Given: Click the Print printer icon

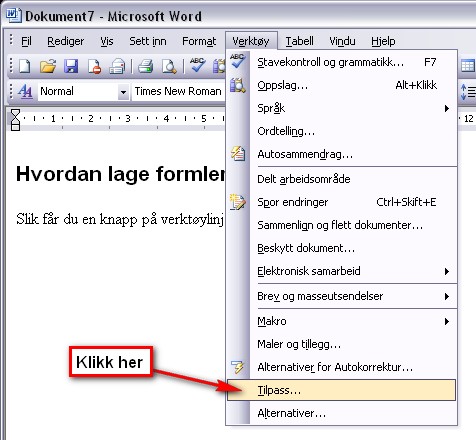Looking at the screenshot, I should click(x=146, y=66).
